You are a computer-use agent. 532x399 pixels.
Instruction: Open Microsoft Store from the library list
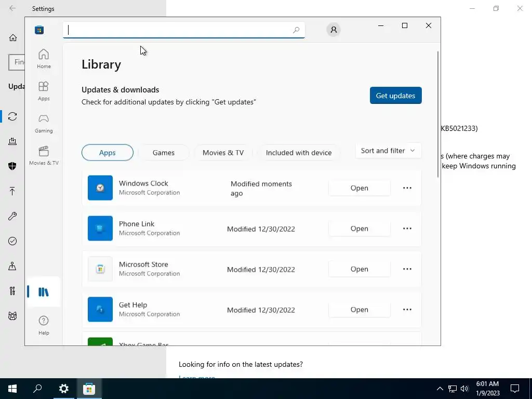coord(360,269)
